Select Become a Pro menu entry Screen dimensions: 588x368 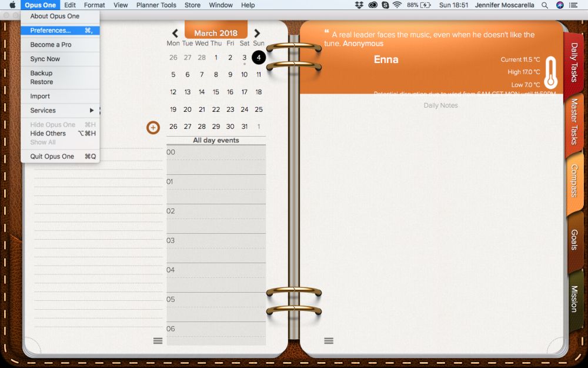60,45
